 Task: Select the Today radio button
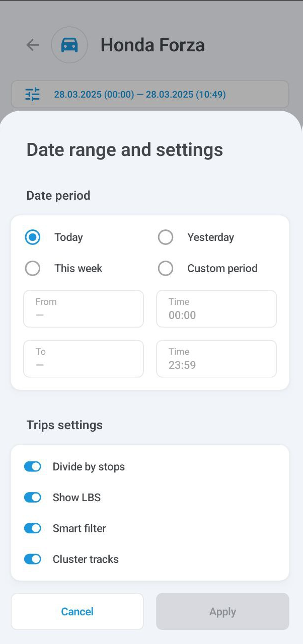[33, 237]
